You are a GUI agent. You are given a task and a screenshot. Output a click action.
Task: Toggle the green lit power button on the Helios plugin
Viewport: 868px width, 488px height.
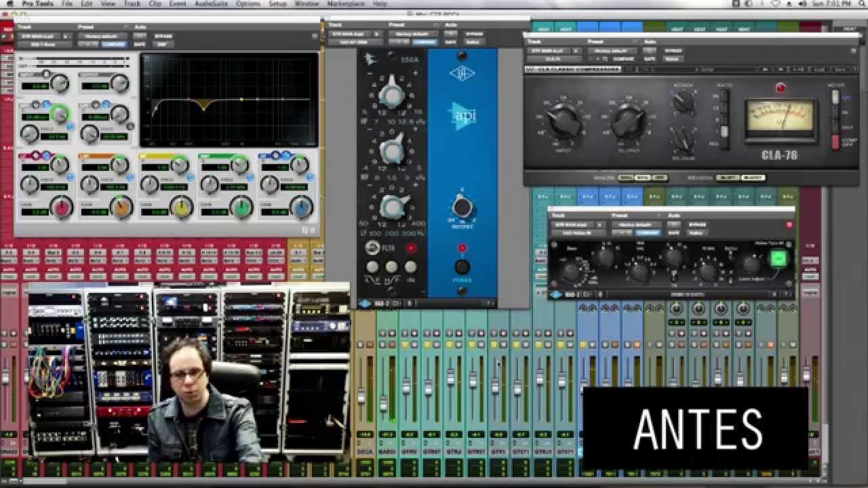[x=778, y=258]
